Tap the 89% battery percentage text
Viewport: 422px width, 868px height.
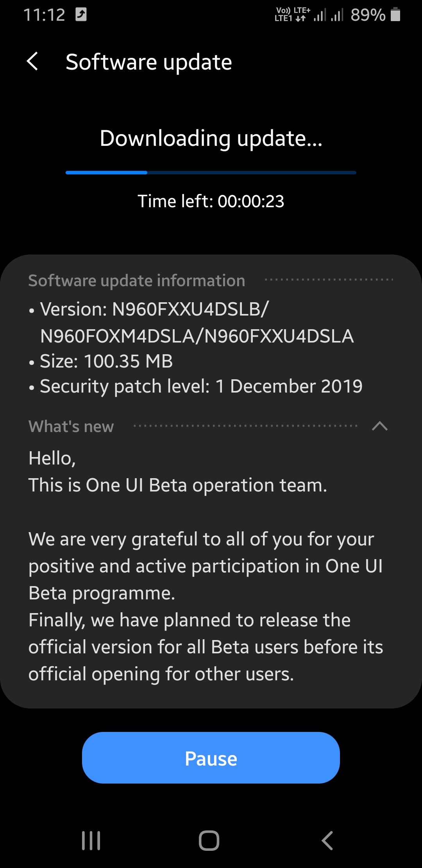click(x=368, y=15)
